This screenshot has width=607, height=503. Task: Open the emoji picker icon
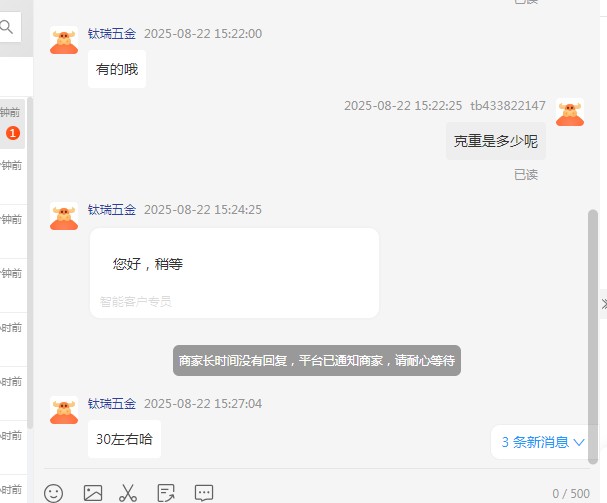[53, 493]
